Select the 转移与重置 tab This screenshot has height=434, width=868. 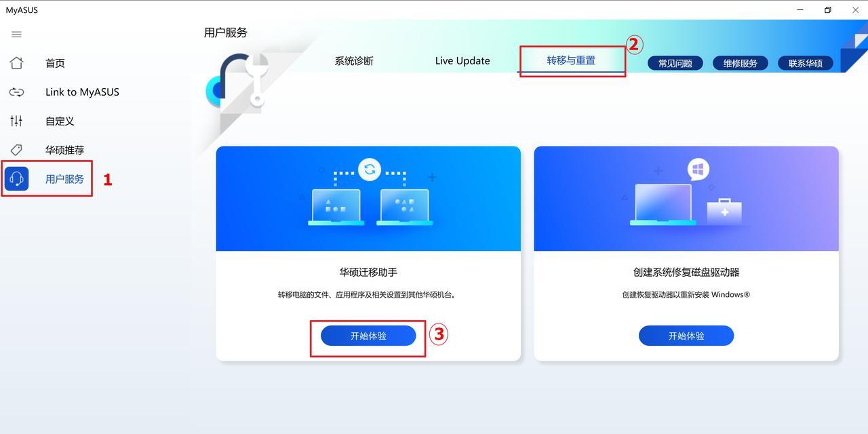coord(571,60)
